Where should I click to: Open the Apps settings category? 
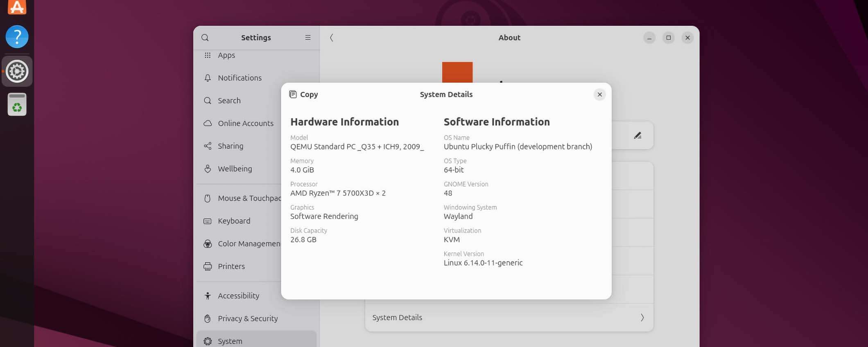coord(256,55)
